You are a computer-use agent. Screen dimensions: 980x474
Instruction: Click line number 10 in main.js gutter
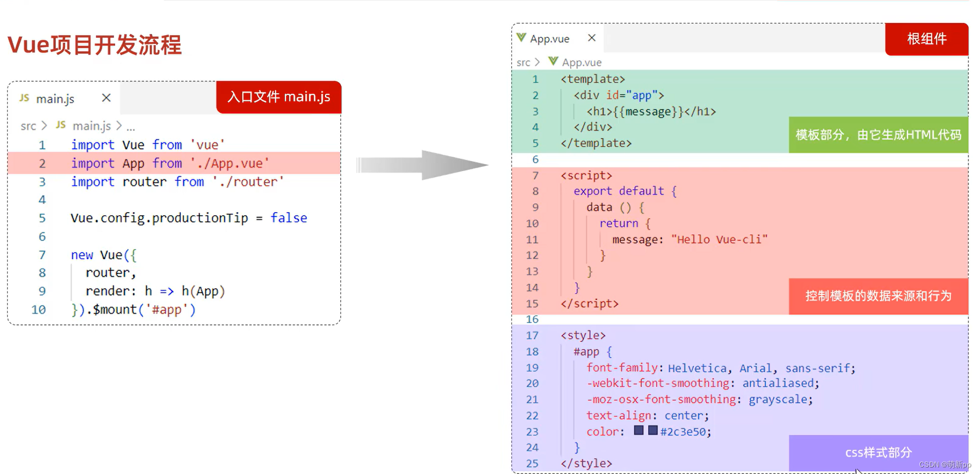[x=38, y=310]
